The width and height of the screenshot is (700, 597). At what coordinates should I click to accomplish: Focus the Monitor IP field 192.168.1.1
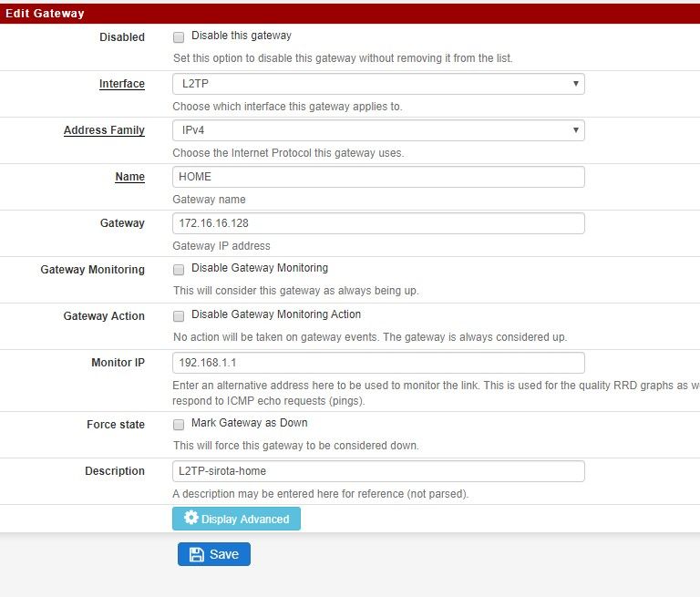pos(378,363)
